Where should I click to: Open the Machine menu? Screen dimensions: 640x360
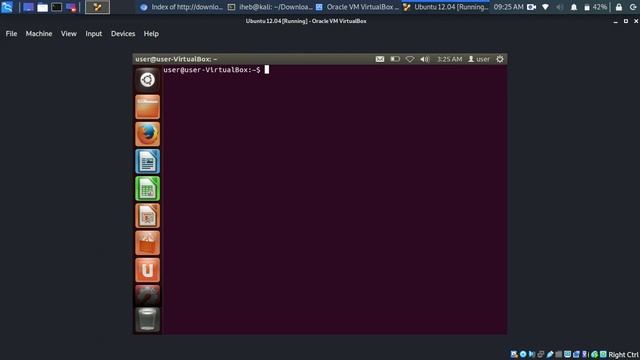pyautogui.click(x=39, y=34)
